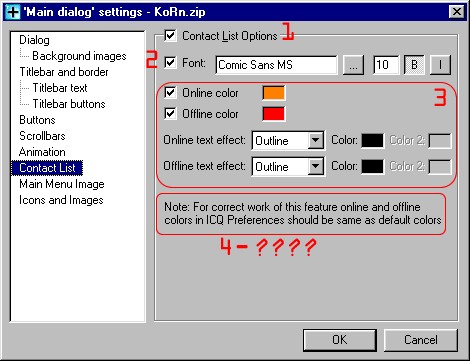Close the Main dialog settings window
The height and width of the screenshot is (361, 470).
coord(456,12)
